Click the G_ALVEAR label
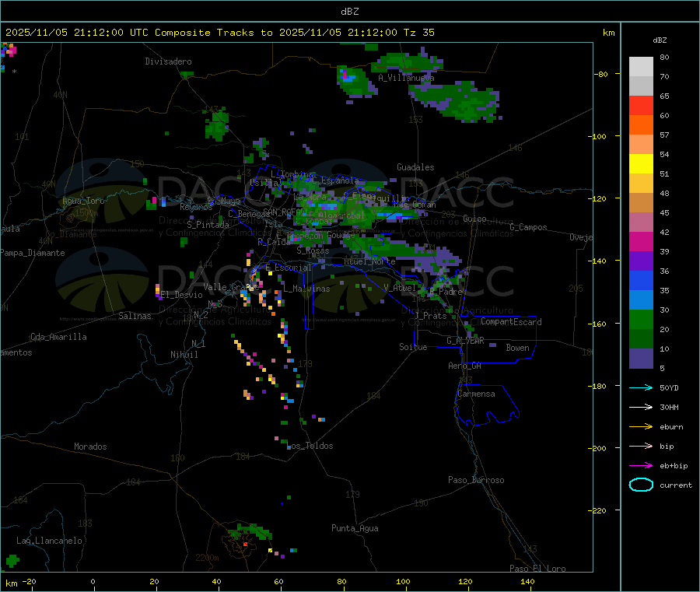 [x=465, y=341]
